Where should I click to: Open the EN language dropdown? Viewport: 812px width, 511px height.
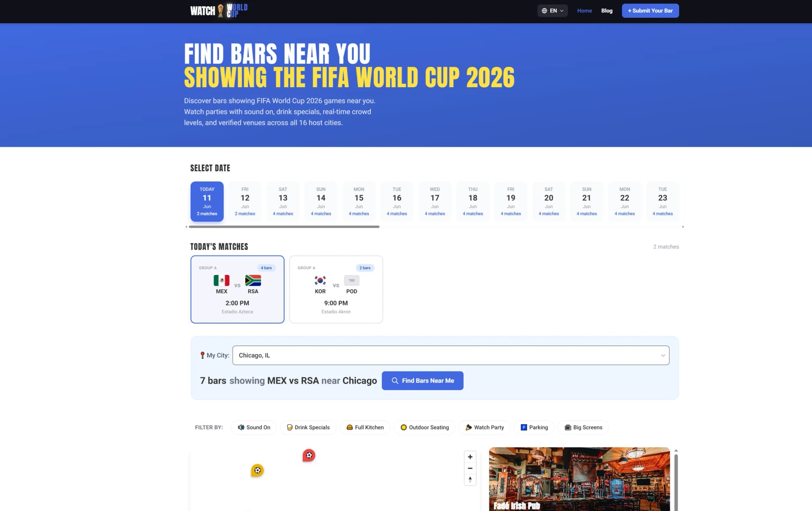[552, 11]
